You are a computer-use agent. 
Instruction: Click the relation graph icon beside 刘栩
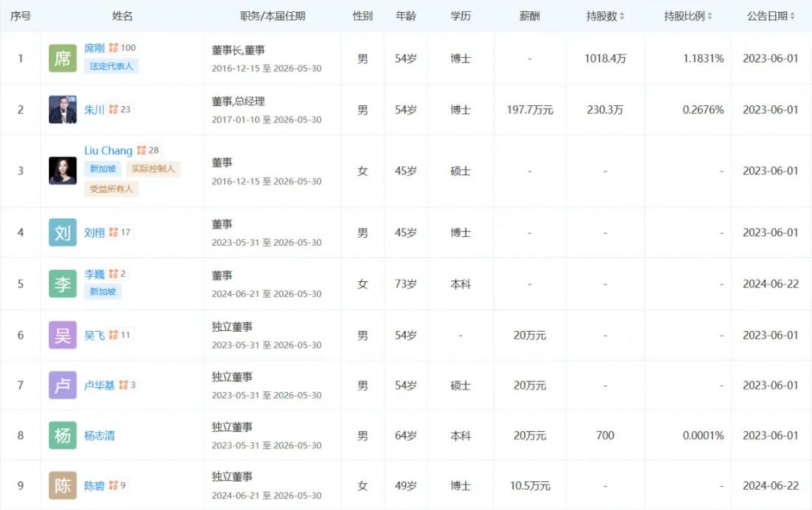[114, 232]
